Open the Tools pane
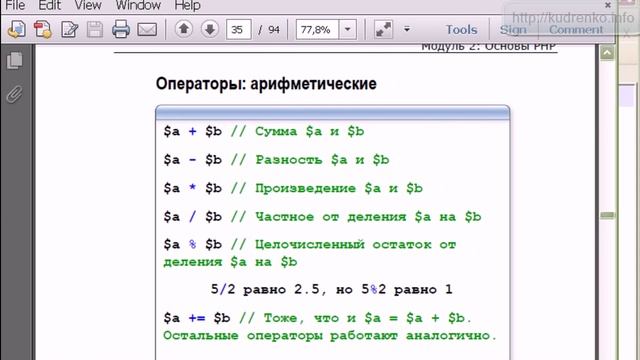The image size is (640, 360). [x=461, y=29]
